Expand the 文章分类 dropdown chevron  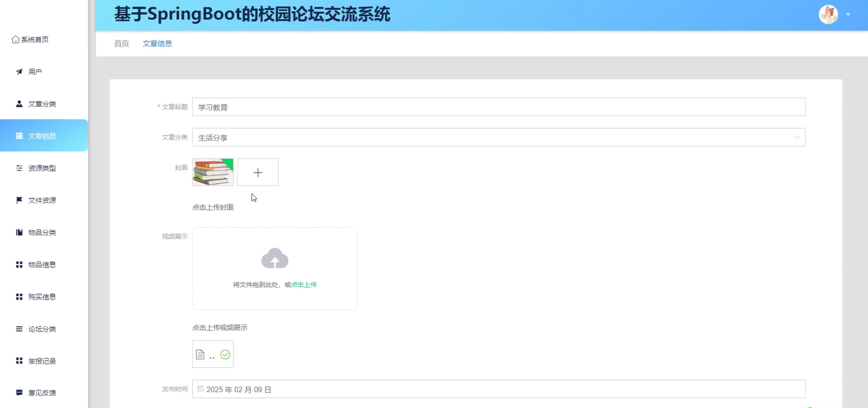pyautogui.click(x=797, y=137)
